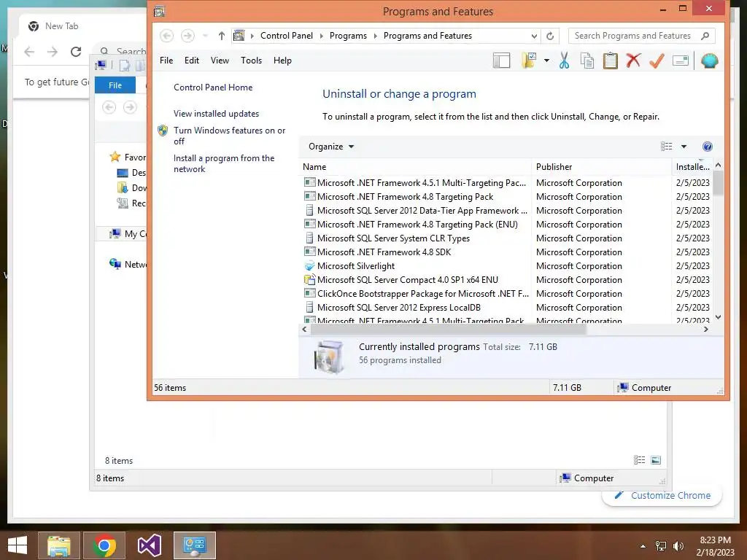This screenshot has height=560, width=747.
Task: Click the vertical scrollbar down arrow
Action: (x=719, y=317)
